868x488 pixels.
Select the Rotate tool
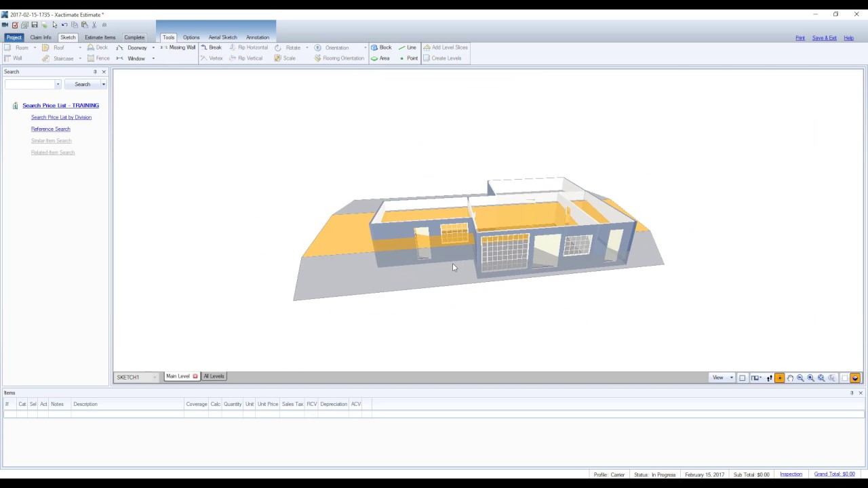click(x=288, y=47)
